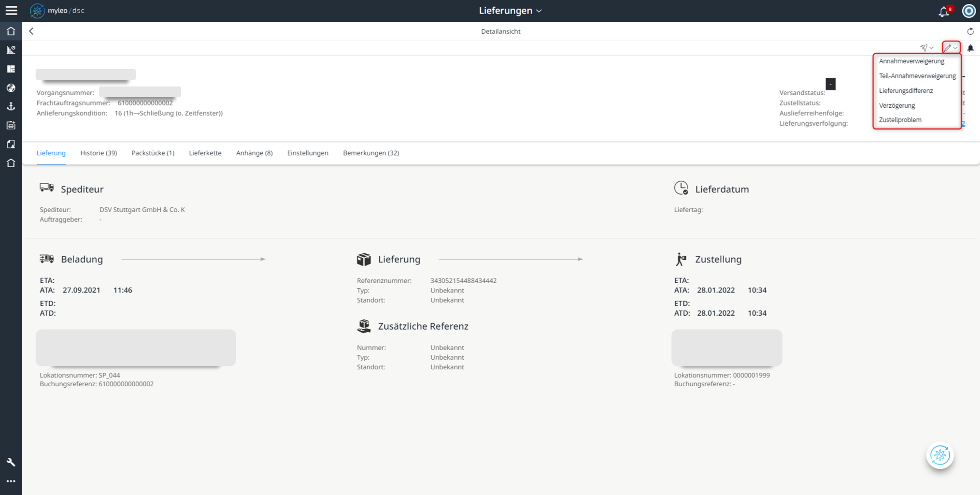Click the loading truck icon beside Beladung
Screen dimensions: 980x495
[x=47, y=259]
